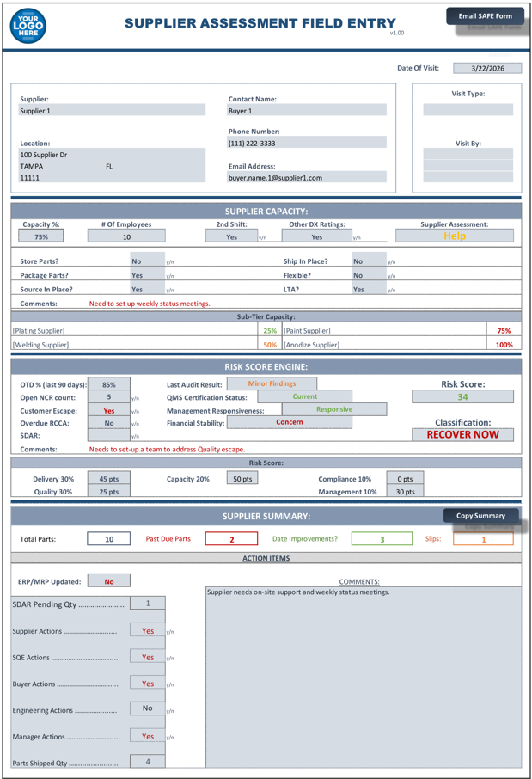Toggle the 2nd Shift Yes field
Viewport: 532px width, 779px height.
[231, 236]
